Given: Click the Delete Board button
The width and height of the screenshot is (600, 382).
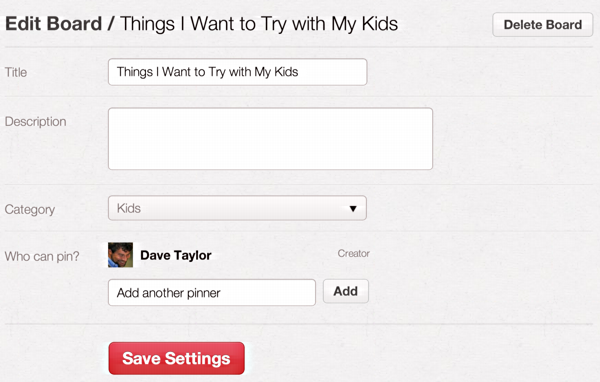Looking at the screenshot, I should [x=542, y=24].
